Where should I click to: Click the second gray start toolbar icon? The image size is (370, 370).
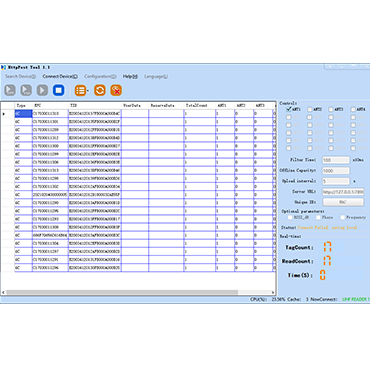[26, 90]
